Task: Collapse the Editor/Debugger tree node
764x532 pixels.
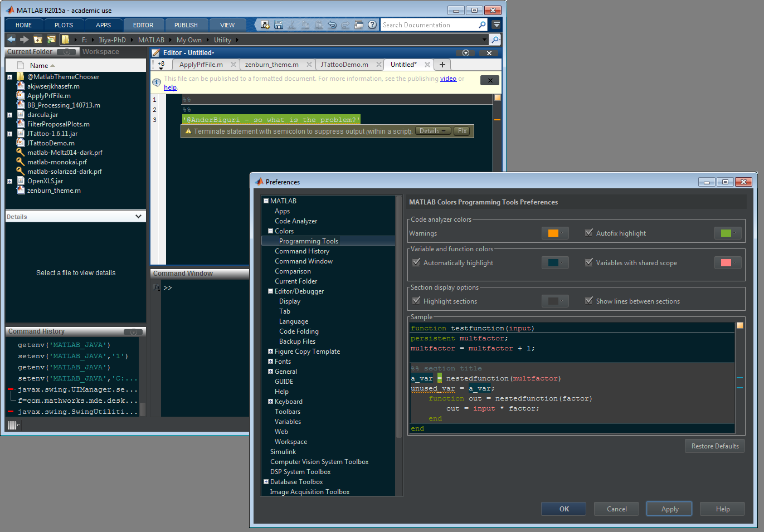Action: 270,291
